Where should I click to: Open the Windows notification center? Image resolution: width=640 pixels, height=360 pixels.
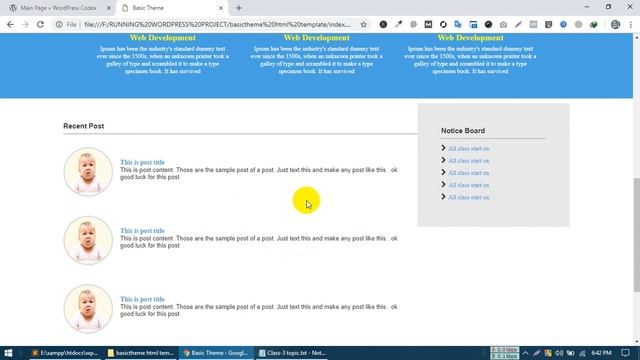(625, 353)
